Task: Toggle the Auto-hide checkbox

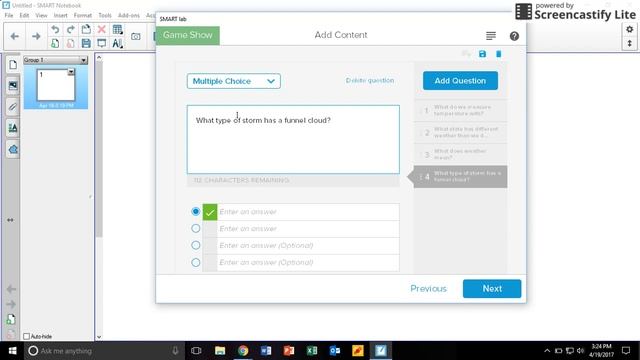Action: (x=27, y=336)
